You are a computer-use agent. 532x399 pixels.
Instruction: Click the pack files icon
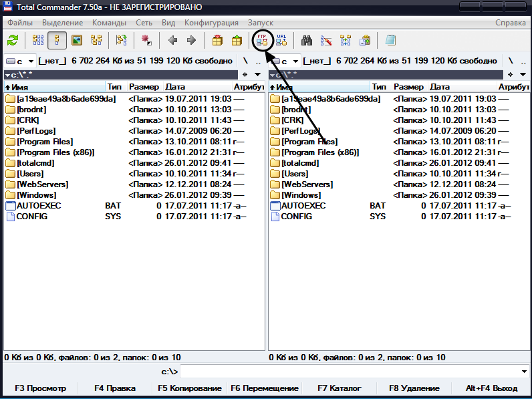[217, 41]
